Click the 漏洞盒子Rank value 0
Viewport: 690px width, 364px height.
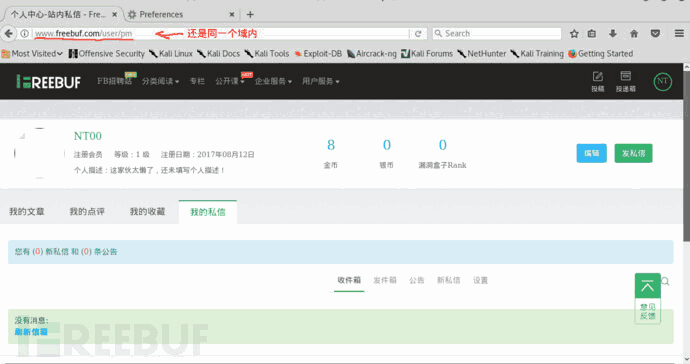[442, 145]
